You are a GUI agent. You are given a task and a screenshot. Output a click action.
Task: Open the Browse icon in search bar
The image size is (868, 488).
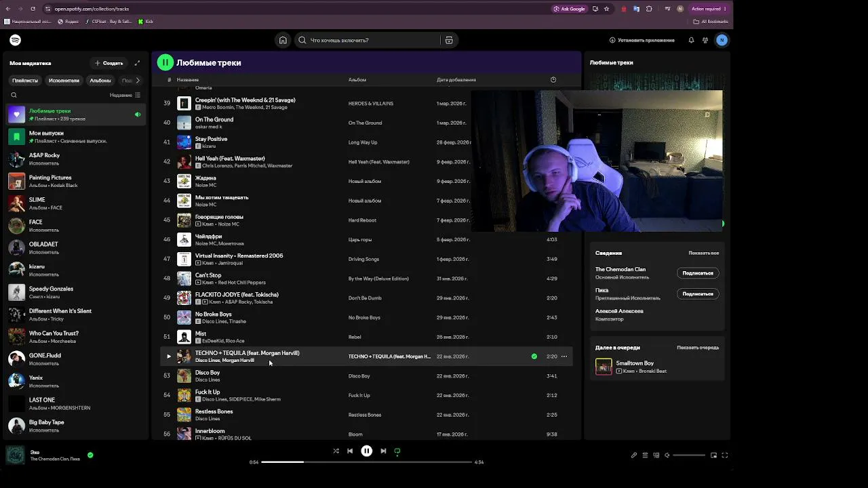pos(449,40)
